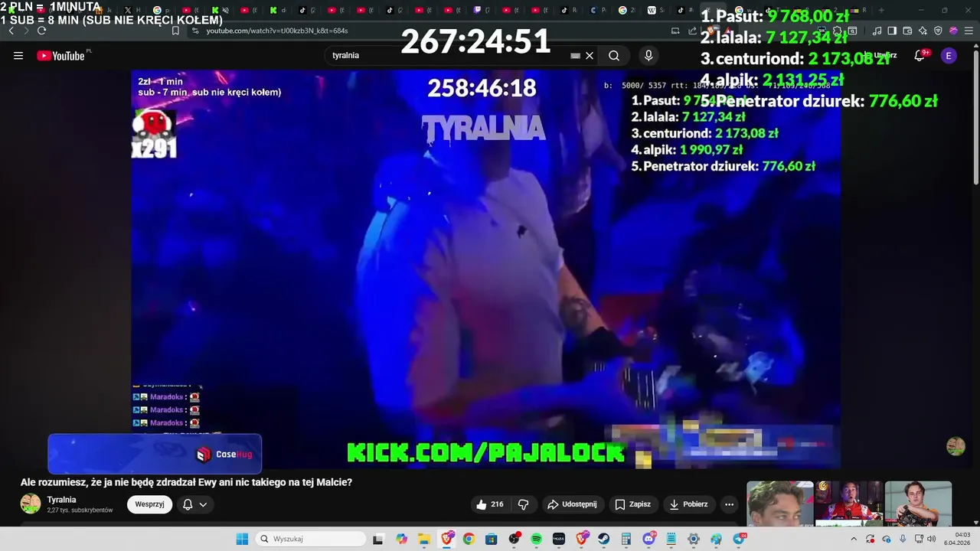
Task: Open Task View on taskbar
Action: [x=378, y=539]
